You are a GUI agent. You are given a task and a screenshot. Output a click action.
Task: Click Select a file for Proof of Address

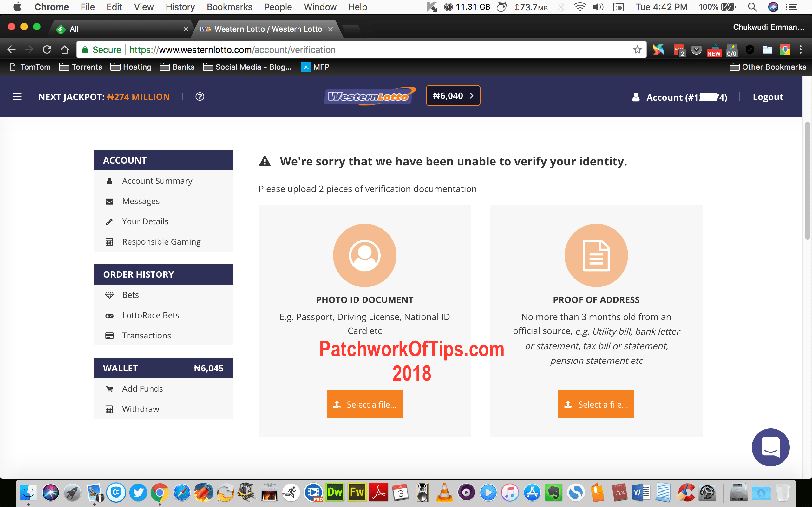[x=596, y=404]
